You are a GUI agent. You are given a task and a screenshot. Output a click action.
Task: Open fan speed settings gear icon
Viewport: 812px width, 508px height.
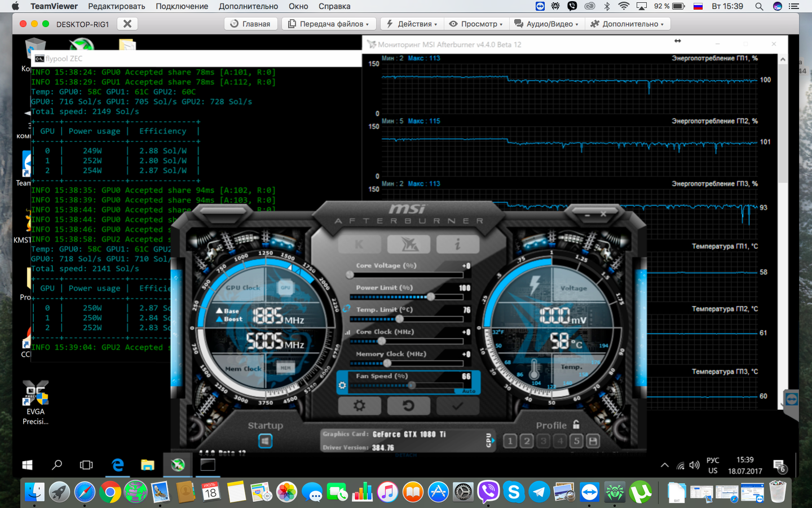click(342, 386)
